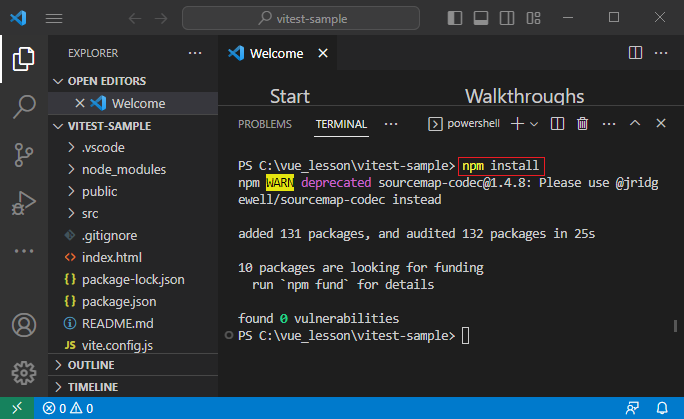Image resolution: width=684 pixels, height=419 pixels.
Task: Click the Walkthroughs heading on Welcome page
Action: click(524, 96)
